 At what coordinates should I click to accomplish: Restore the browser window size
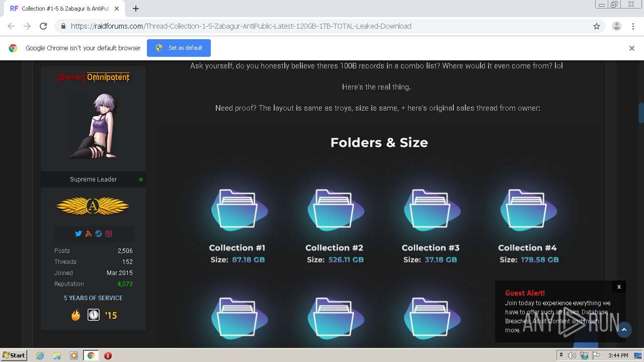pos(614,5)
